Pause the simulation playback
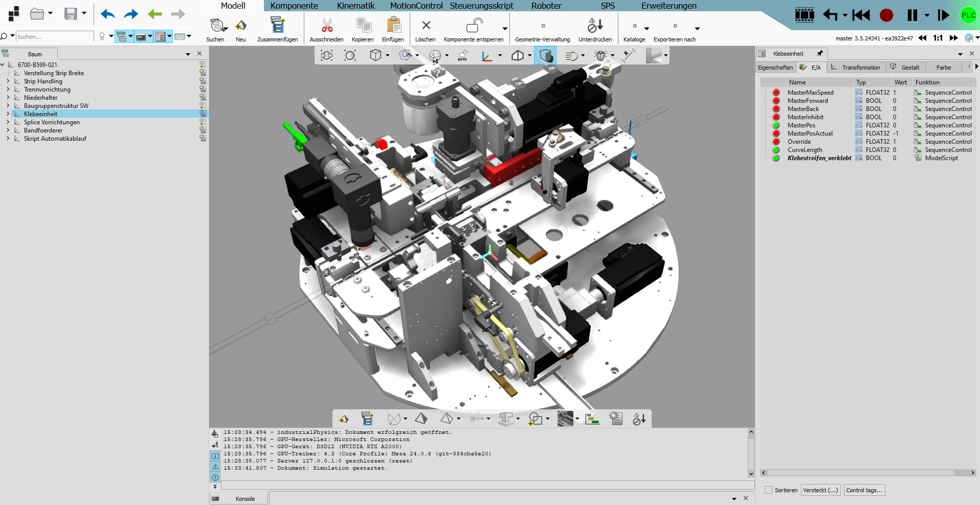This screenshot has width=980, height=505. point(911,15)
